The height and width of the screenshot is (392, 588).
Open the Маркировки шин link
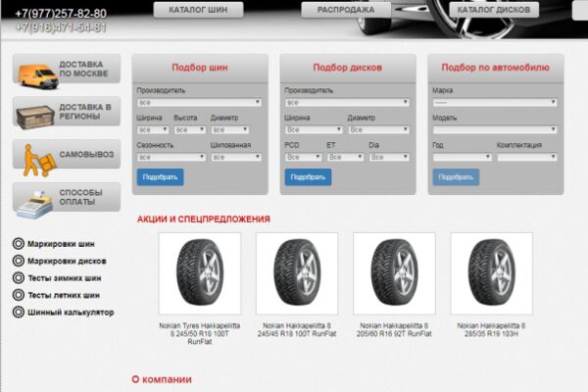click(x=61, y=244)
